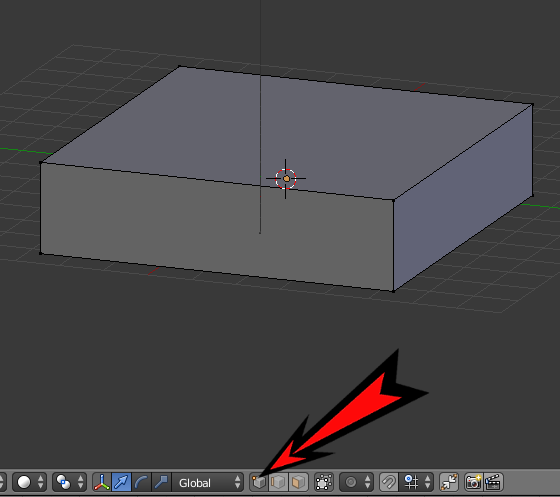Viewport: 560px width, 497px height.
Task: Open the Global transform orientation dropdown
Action: pos(208,482)
